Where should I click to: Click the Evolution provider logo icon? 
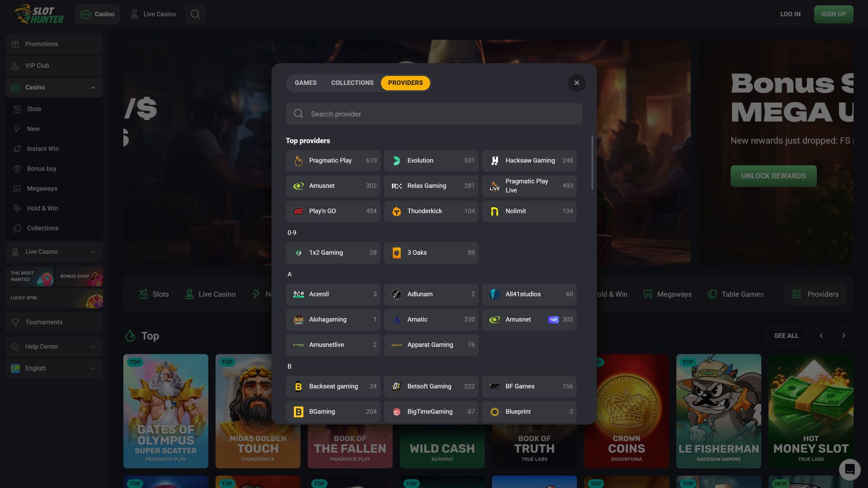tap(396, 160)
